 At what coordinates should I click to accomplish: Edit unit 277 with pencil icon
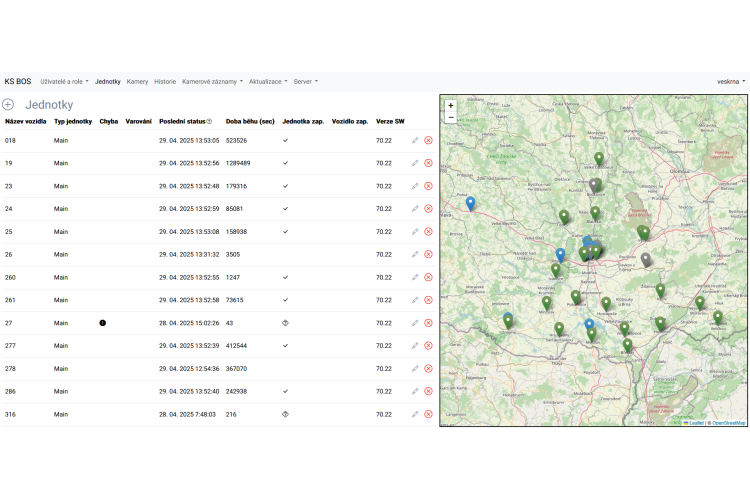pos(415,345)
